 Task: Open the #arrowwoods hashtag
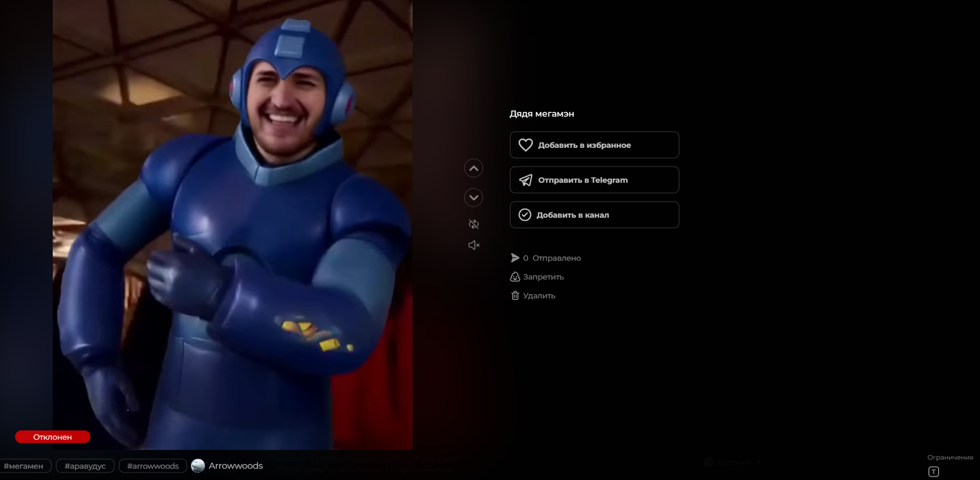pos(153,466)
